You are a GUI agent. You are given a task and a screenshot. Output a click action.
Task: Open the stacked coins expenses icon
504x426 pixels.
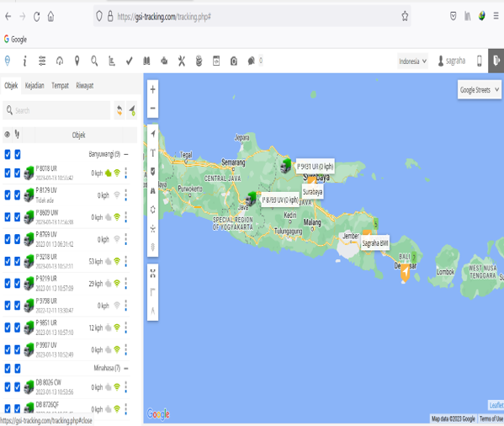click(199, 61)
